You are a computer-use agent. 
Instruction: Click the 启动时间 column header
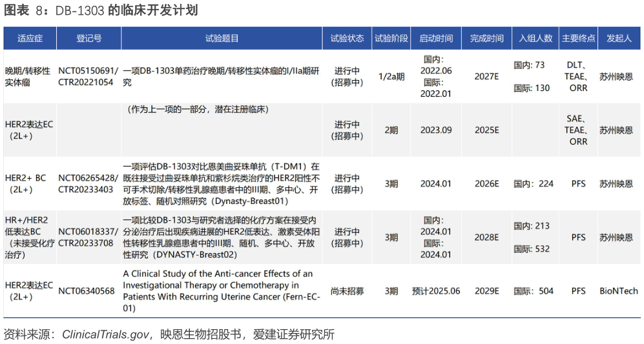point(436,39)
